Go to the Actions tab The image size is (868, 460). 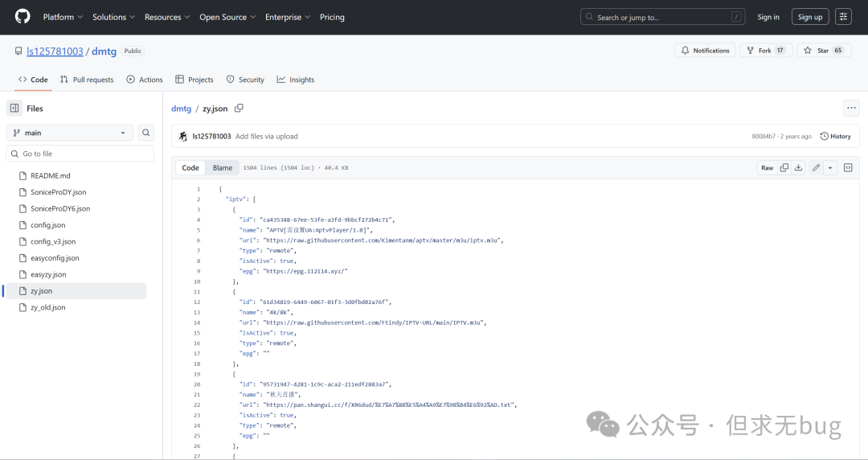click(x=145, y=80)
